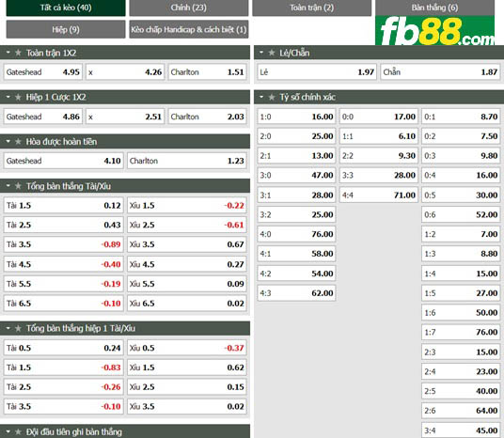The height and width of the screenshot is (438, 504).
Task: Star the Toàn trận 1X2 market as favorite
Action: (18, 53)
